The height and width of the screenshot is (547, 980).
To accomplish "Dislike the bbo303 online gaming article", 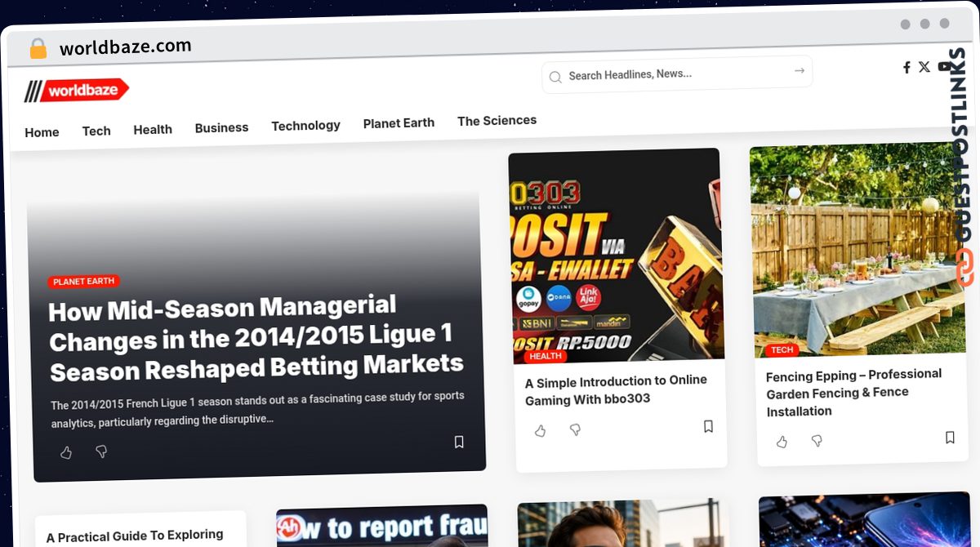I will (575, 429).
